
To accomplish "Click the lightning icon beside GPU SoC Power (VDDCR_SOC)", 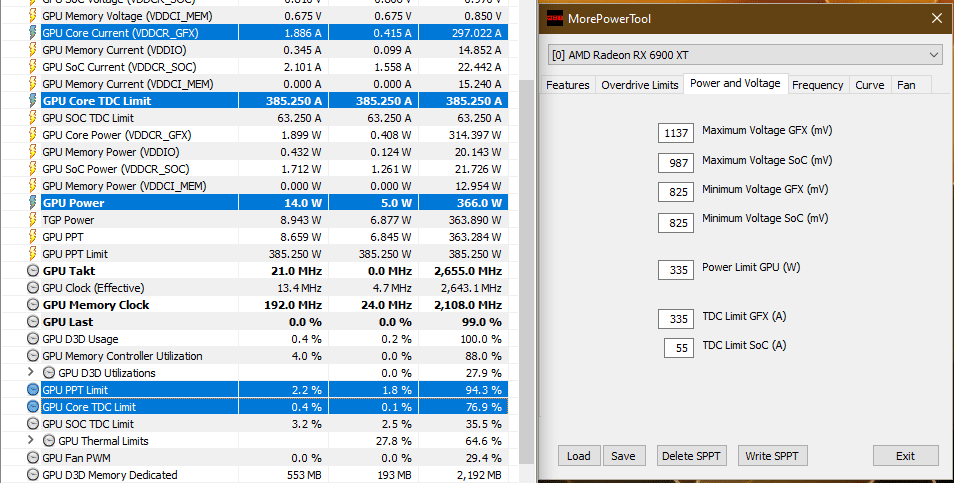I will [x=33, y=169].
